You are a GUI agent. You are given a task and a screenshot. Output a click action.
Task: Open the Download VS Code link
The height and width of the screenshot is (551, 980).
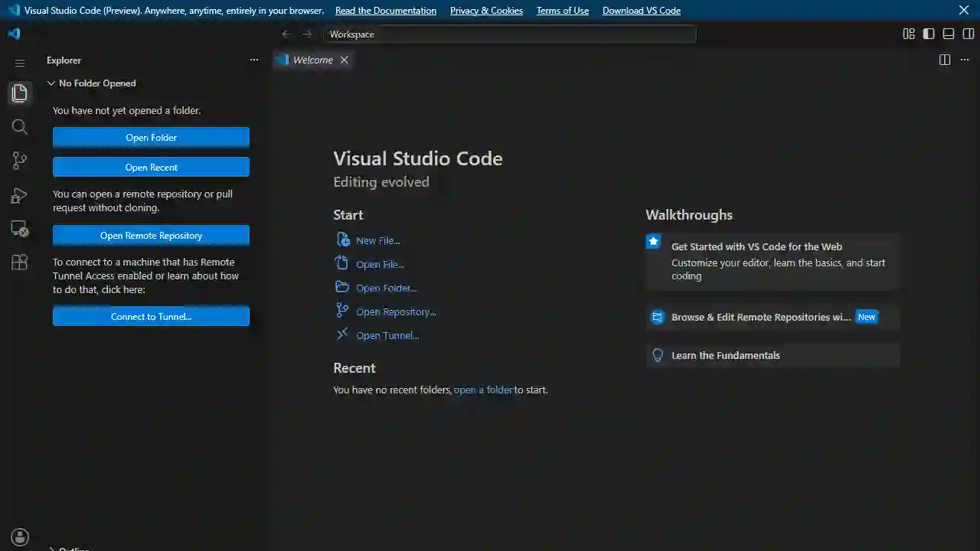pyautogui.click(x=642, y=11)
